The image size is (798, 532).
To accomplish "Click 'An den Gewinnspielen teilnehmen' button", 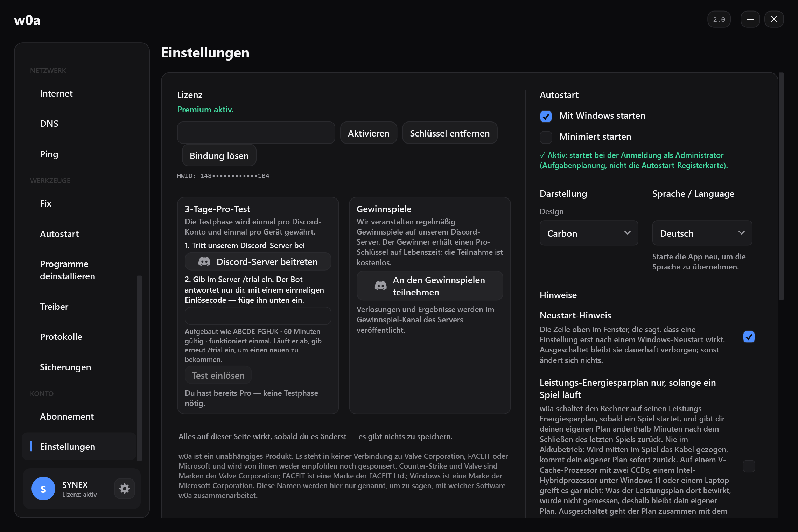I will 430,286.
